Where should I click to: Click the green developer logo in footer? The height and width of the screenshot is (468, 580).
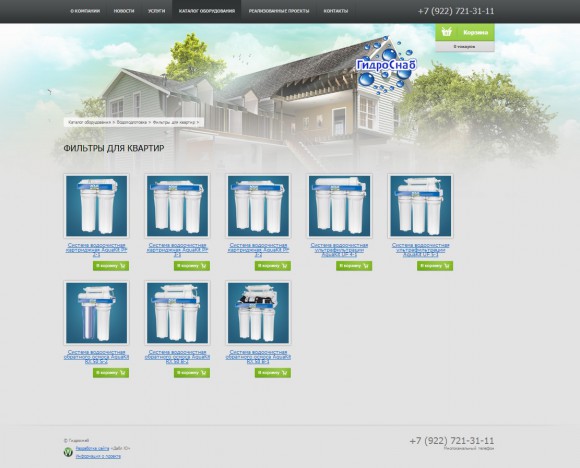point(68,452)
